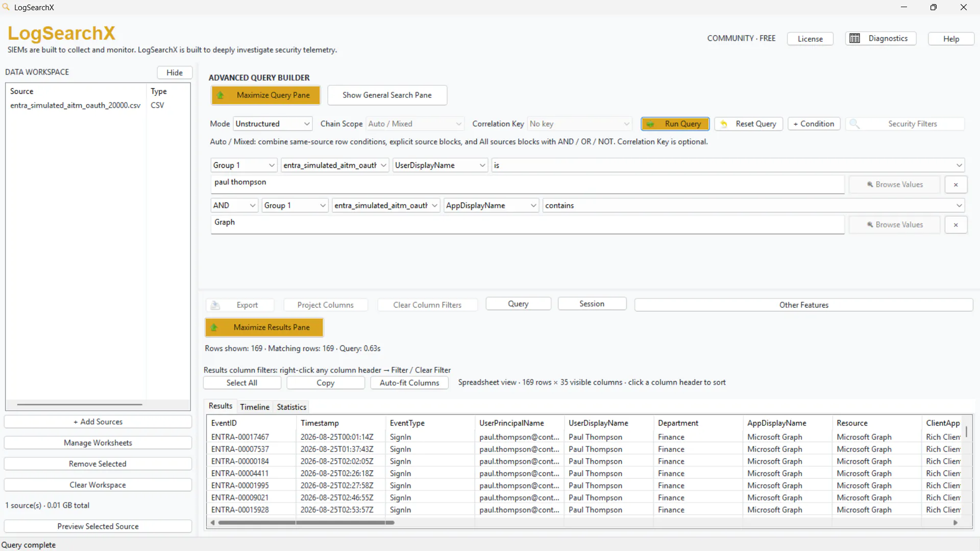This screenshot has height=551, width=980.
Task: Open the Other Features menu
Action: [x=804, y=305]
